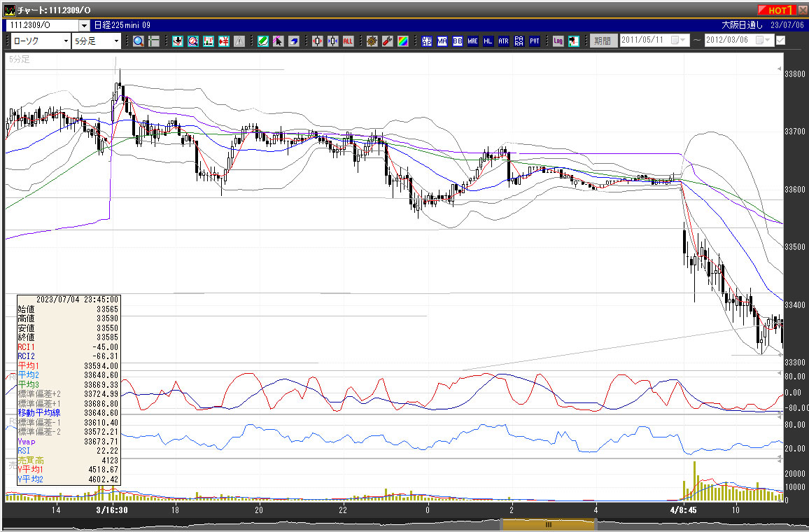The width and height of the screenshot is (809, 532).
Task: Click the 日経225mini 09 instrument name
Action: (122, 25)
